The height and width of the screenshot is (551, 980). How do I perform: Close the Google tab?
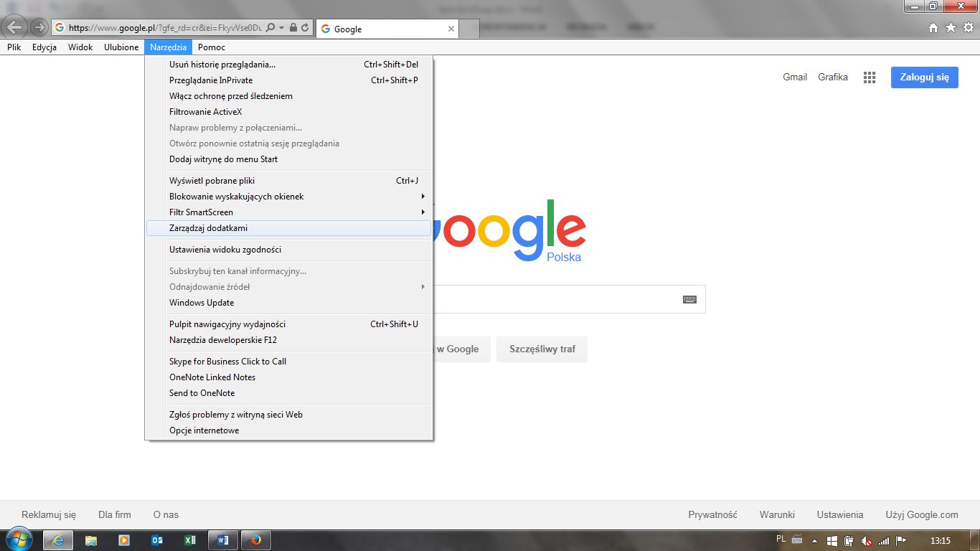[451, 29]
